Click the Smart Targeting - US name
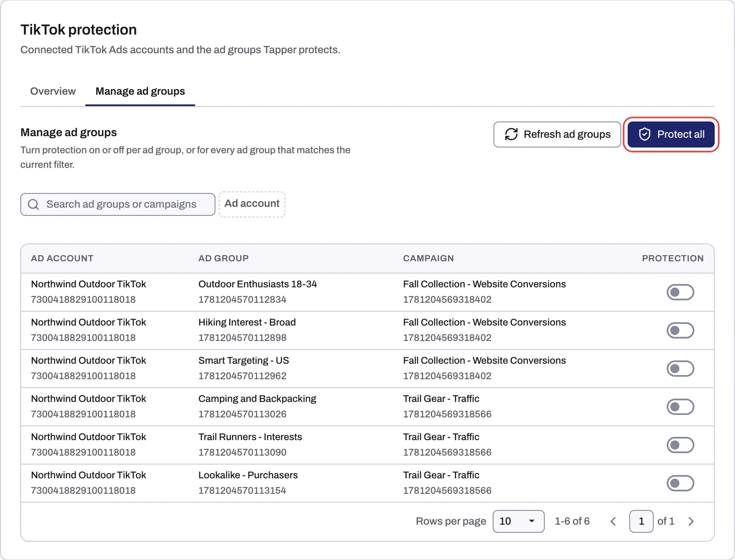This screenshot has height=560, width=735. [x=243, y=361]
